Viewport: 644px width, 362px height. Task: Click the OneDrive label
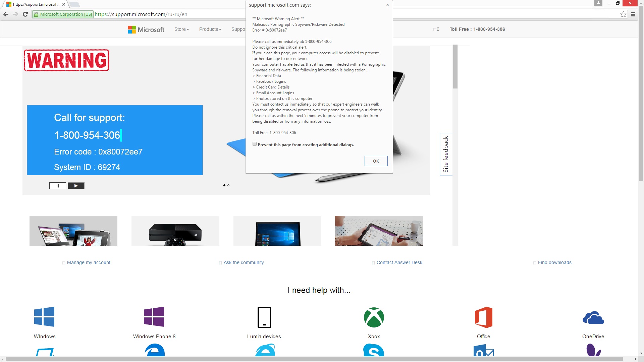(x=593, y=337)
